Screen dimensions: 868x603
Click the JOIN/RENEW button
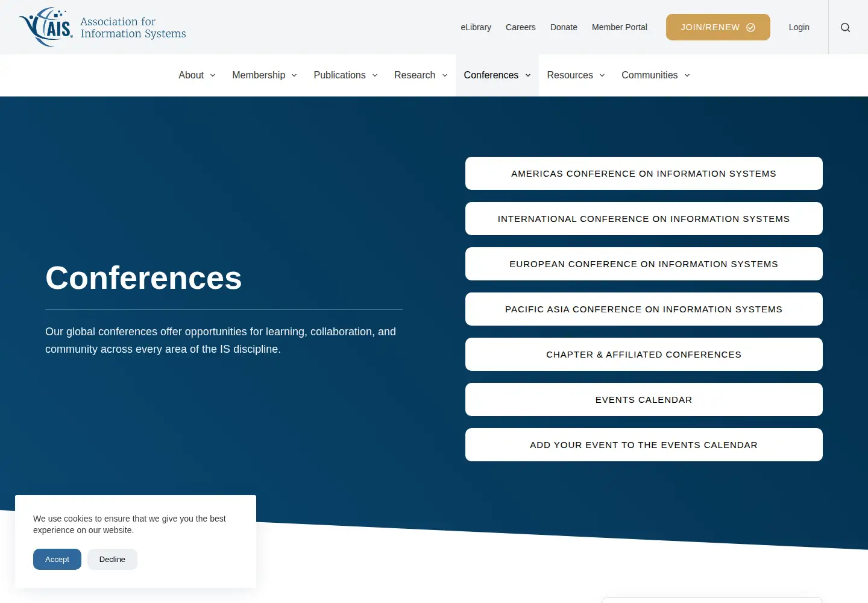point(718,27)
